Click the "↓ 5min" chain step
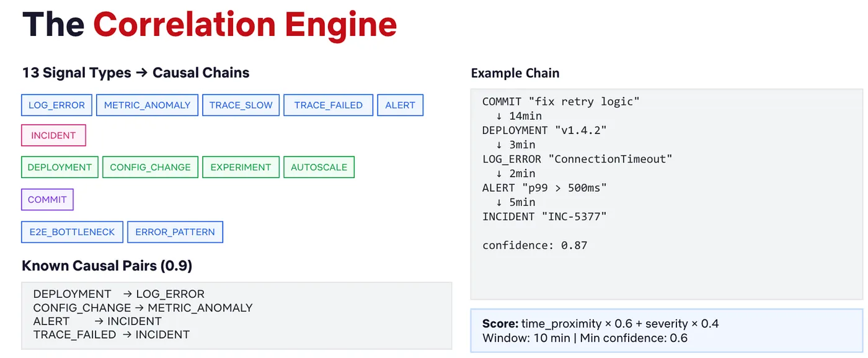The width and height of the screenshot is (868, 358). pyautogui.click(x=515, y=202)
